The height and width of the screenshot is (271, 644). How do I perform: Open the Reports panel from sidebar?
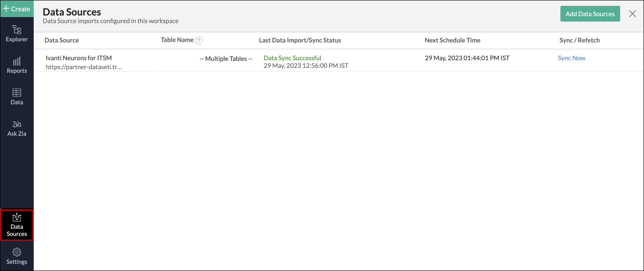17,63
